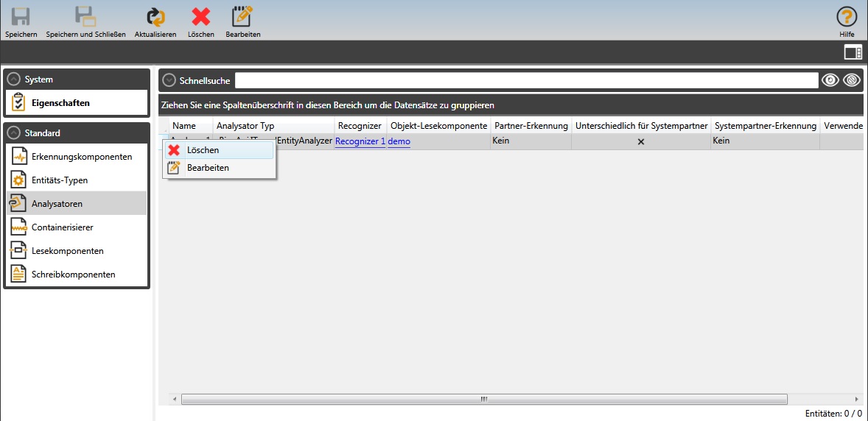Open the demo Objekt-Lesekomponente link
868x421 pixels.
[399, 141]
